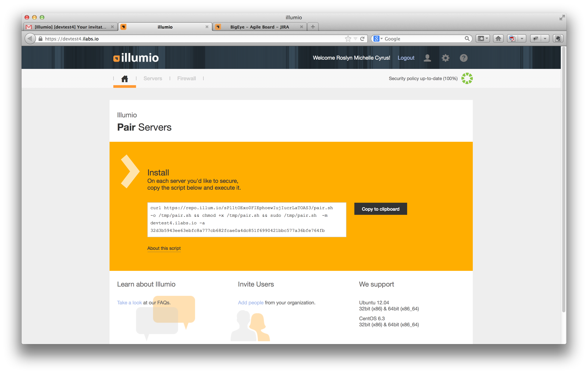
Task: Close the Gmail invitation tab
Action: [x=112, y=27]
